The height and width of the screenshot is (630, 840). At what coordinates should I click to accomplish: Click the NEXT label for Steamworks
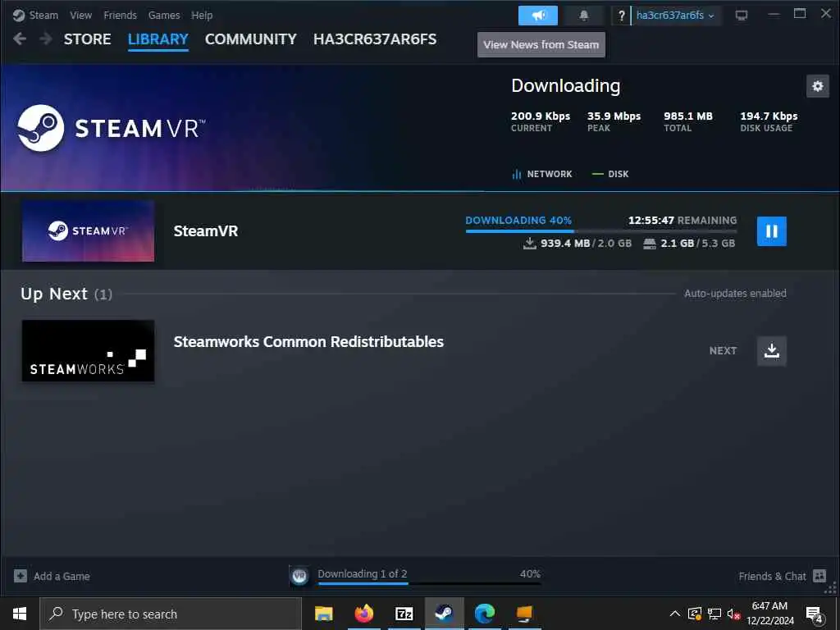point(723,351)
